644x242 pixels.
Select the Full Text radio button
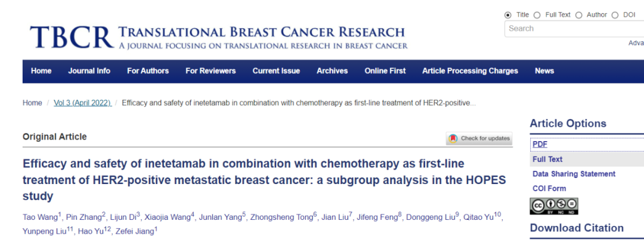(x=537, y=15)
